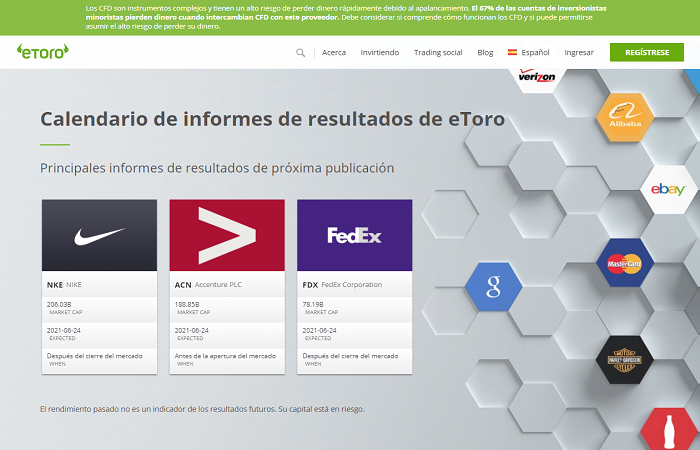The height and width of the screenshot is (450, 700).
Task: Click the 'Calendario de informes de resultados' heading
Action: [x=272, y=119]
